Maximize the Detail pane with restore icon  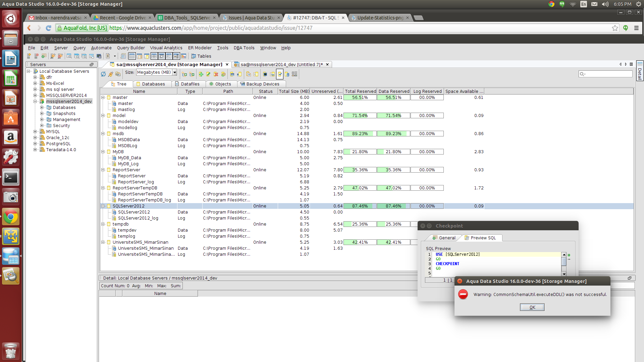(x=630, y=278)
